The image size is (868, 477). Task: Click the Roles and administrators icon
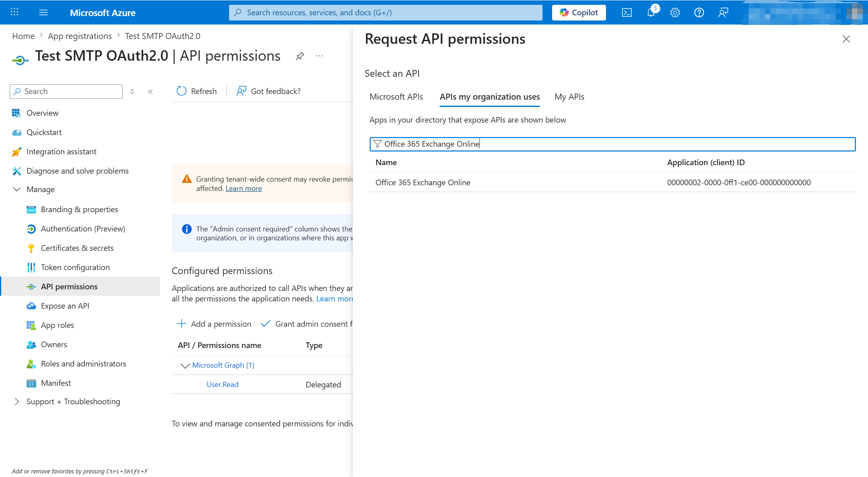[x=31, y=364]
